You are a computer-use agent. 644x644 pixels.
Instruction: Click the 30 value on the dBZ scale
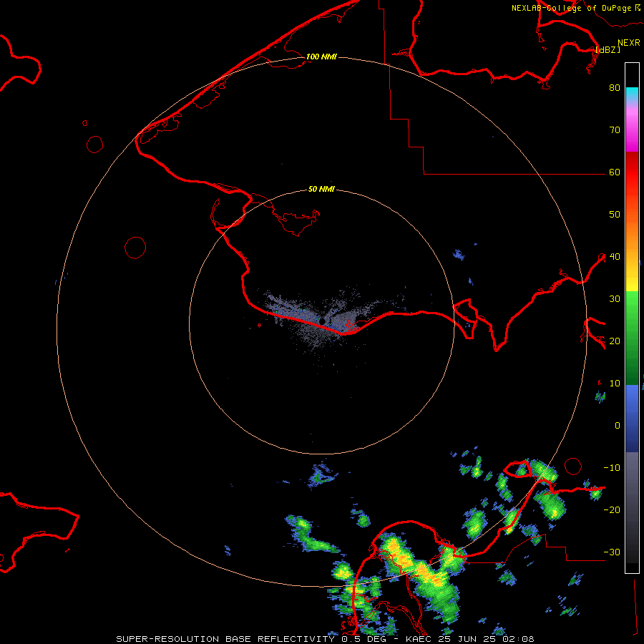click(615, 298)
